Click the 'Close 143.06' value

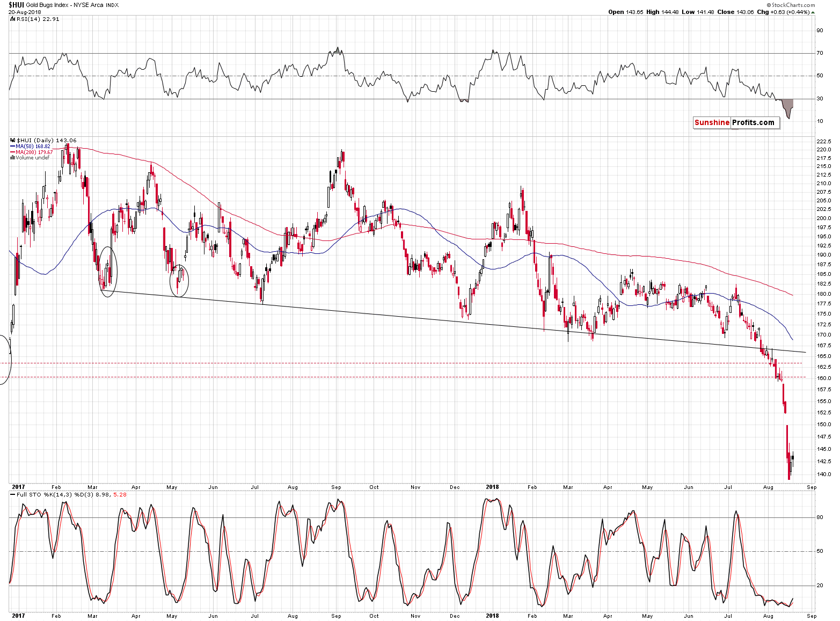click(735, 12)
